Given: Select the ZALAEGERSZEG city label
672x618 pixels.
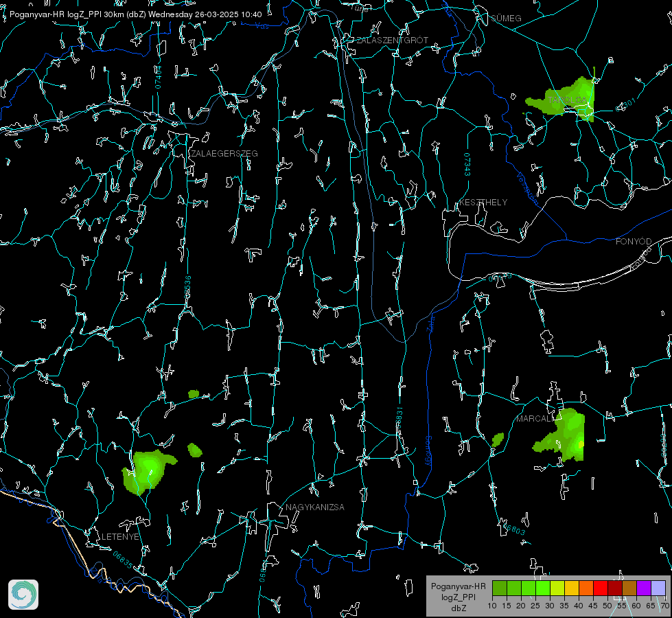Looking at the screenshot, I should click(x=224, y=153).
